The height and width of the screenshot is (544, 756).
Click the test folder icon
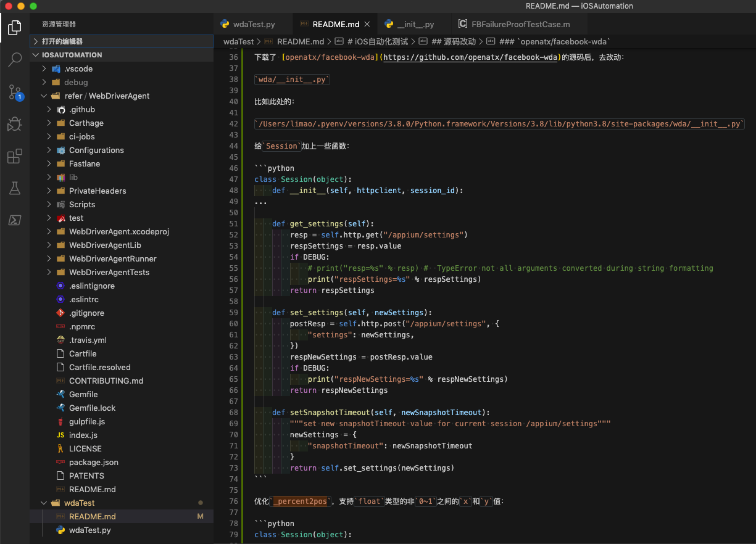point(60,218)
